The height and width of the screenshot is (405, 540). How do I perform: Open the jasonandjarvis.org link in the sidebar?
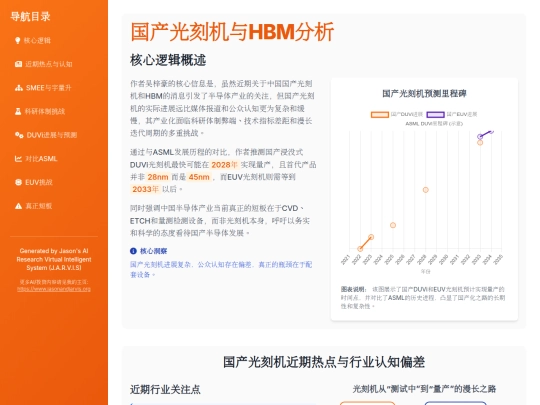[x=54, y=289]
